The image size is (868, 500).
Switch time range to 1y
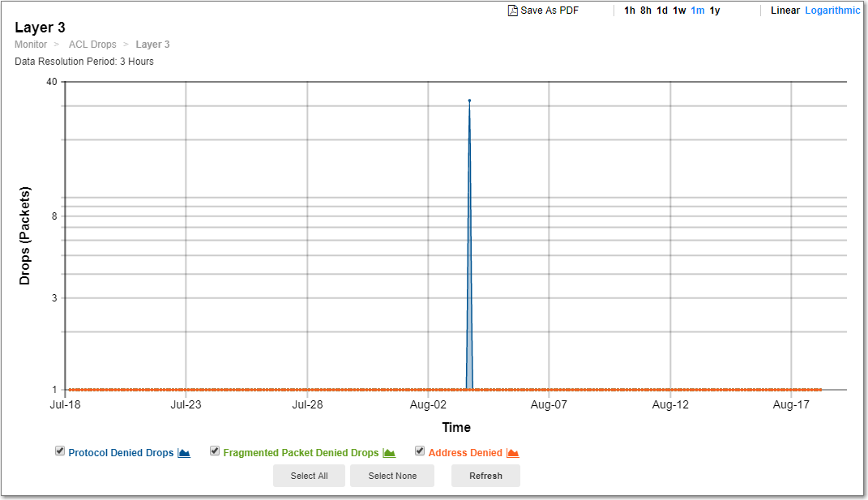tap(715, 11)
